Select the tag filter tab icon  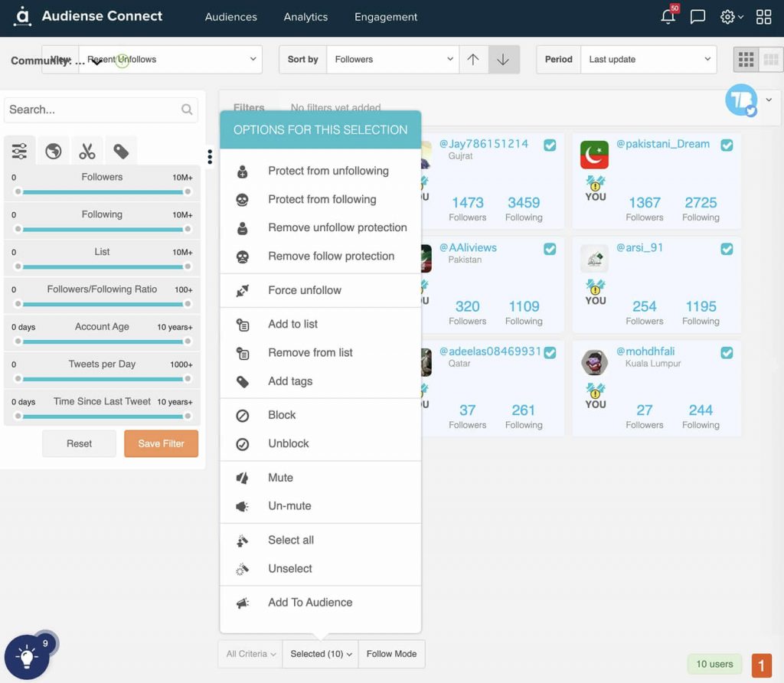[121, 151]
